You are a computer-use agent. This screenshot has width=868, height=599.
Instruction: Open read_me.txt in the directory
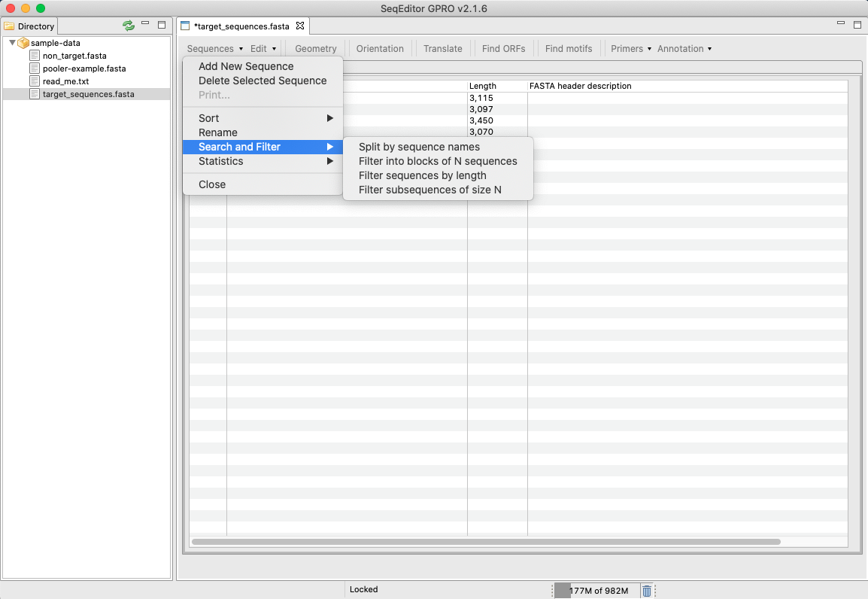65,81
